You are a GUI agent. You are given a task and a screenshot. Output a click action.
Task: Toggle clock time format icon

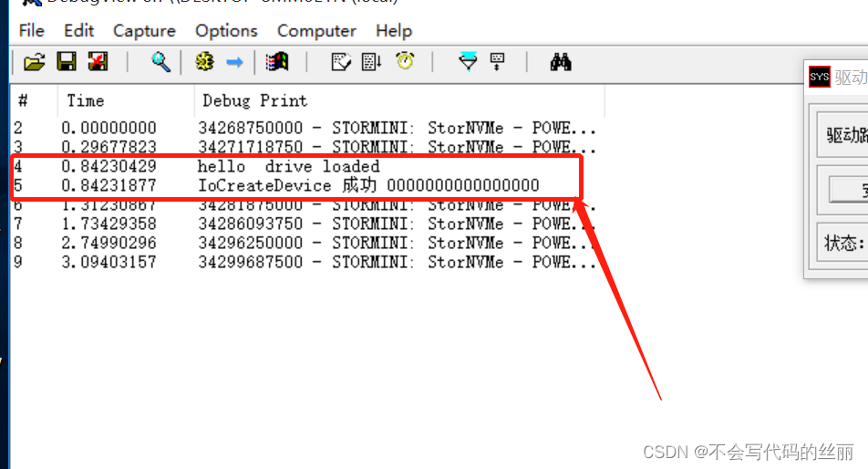pyautogui.click(x=405, y=61)
